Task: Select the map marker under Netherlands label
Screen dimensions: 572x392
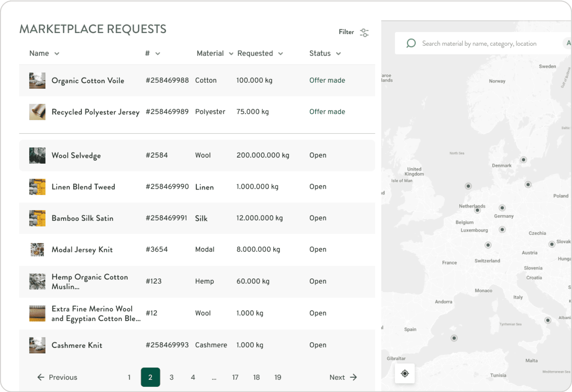Action: coord(477,210)
